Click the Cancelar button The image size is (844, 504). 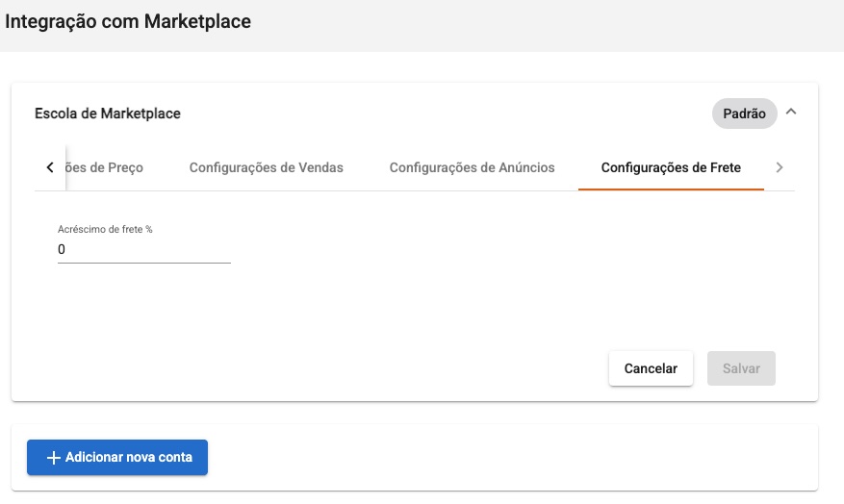(x=651, y=368)
